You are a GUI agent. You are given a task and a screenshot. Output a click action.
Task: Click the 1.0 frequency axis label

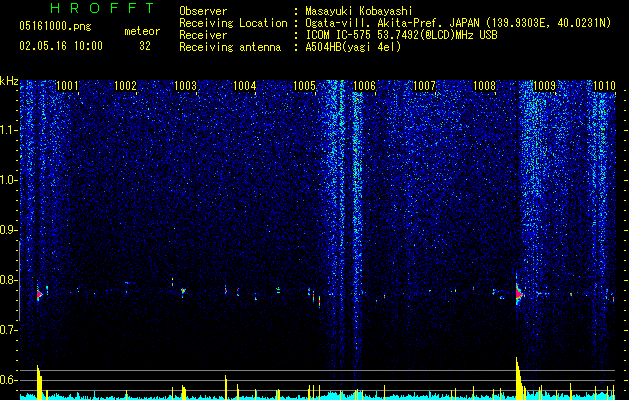[9, 180]
